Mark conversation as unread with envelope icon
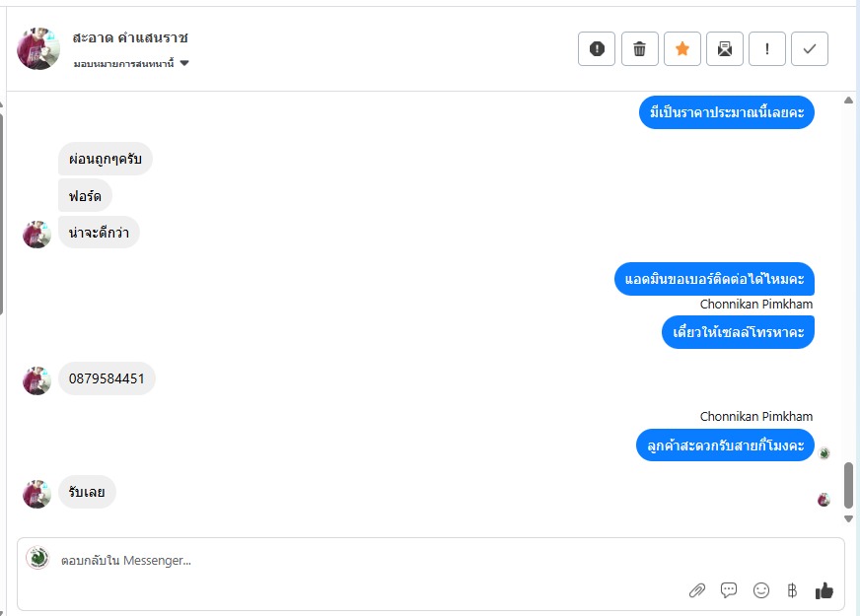Viewport: 860px width, 616px height. (x=725, y=48)
